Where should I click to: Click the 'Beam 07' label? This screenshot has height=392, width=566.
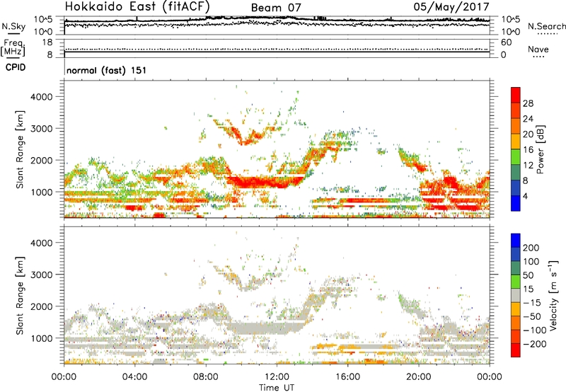276,8
